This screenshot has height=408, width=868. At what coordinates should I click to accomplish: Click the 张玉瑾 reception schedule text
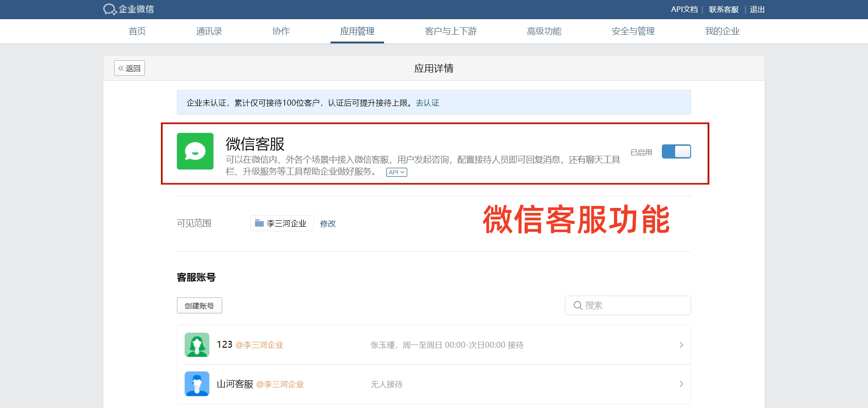click(x=447, y=345)
